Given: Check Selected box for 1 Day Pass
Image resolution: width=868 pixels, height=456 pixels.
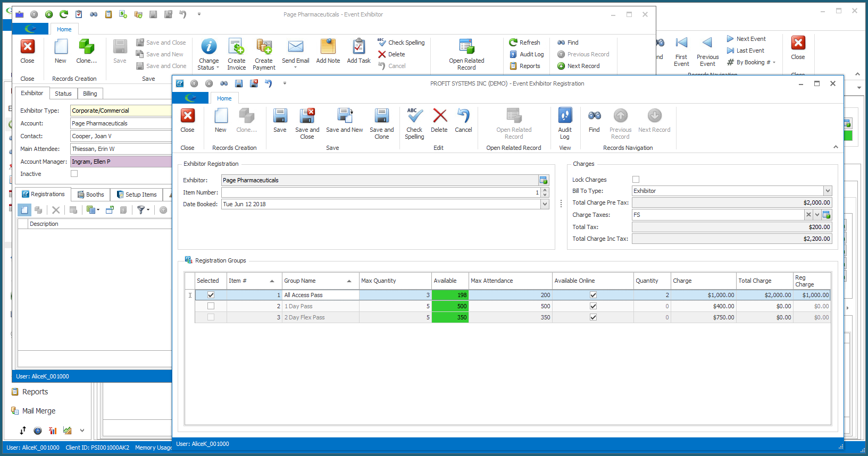Looking at the screenshot, I should pyautogui.click(x=211, y=306).
